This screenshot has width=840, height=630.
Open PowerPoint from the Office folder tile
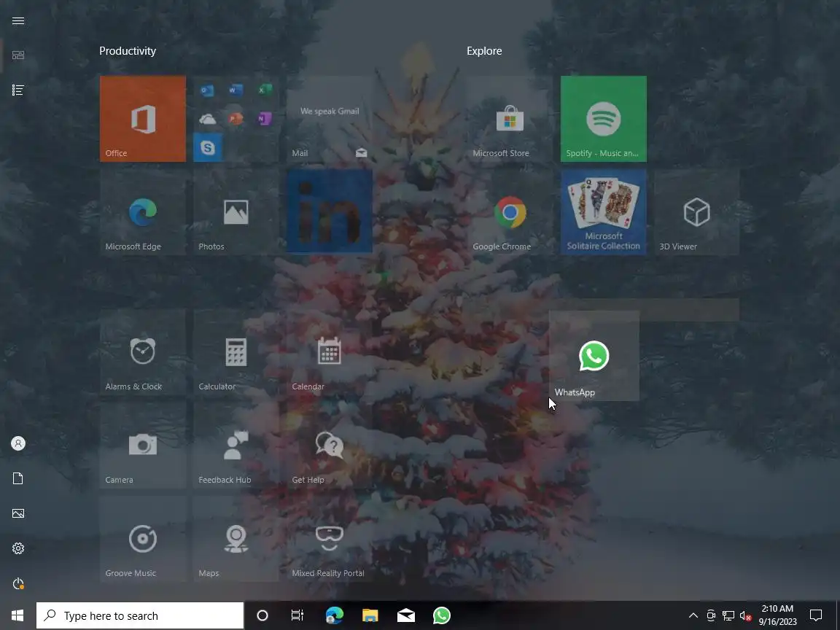coord(236,118)
